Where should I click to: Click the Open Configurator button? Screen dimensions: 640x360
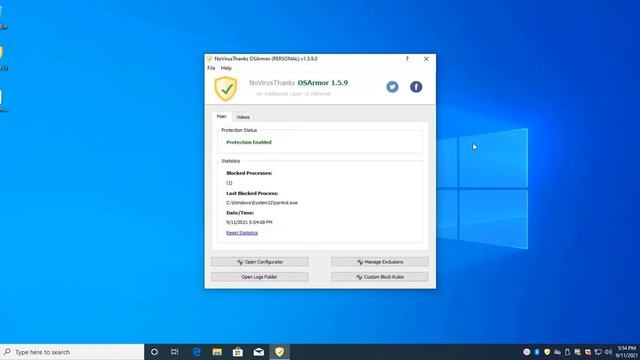[260, 262]
